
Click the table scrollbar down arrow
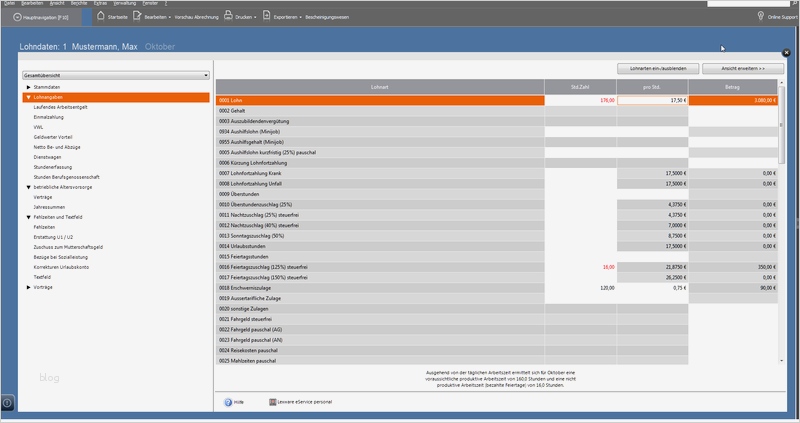coord(781,361)
